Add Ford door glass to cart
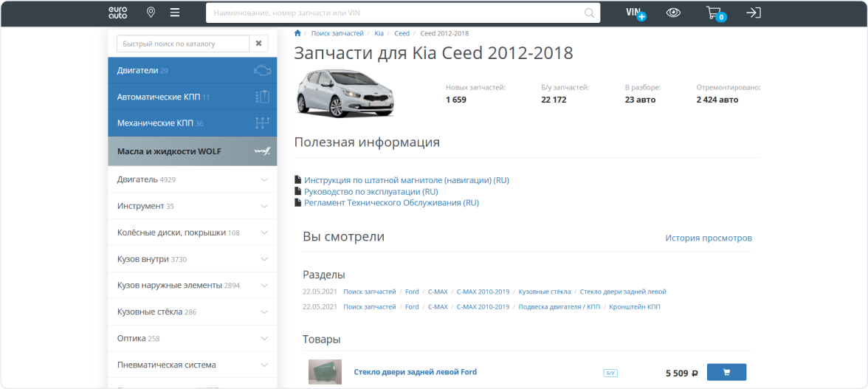868x389 pixels. pyautogui.click(x=726, y=372)
